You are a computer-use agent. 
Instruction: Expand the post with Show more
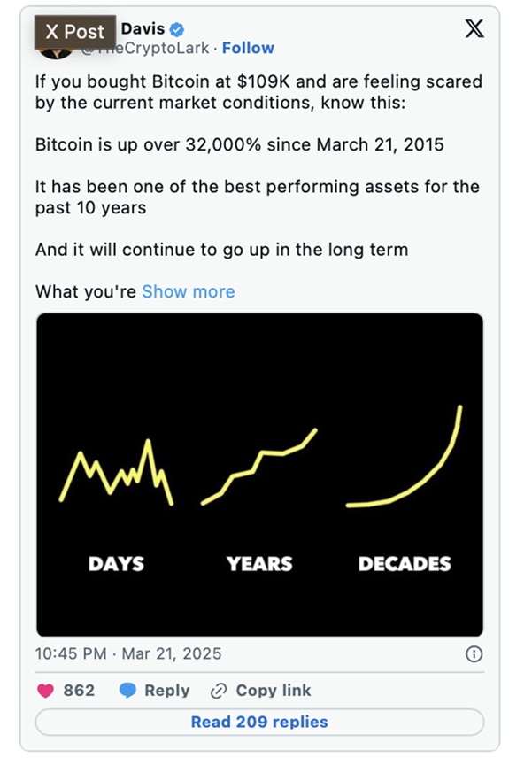[x=189, y=291]
